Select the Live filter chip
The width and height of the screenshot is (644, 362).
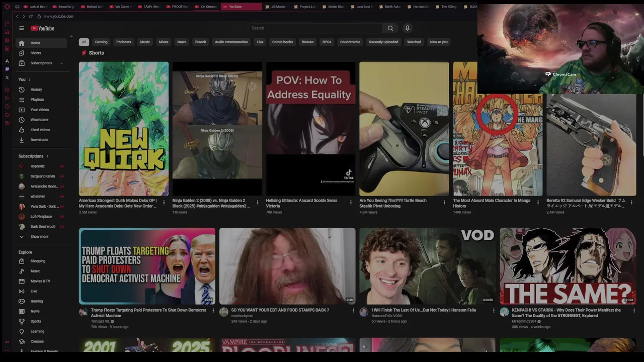pyautogui.click(x=260, y=42)
